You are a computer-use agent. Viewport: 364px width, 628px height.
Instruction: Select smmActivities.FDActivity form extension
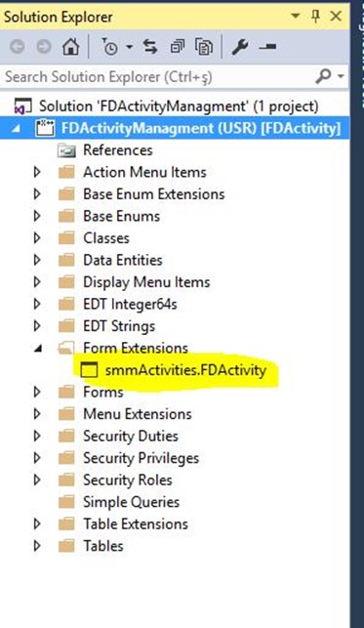pos(185,370)
